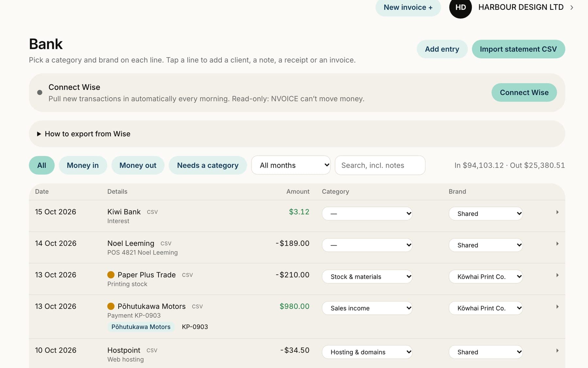Screen dimensions: 588x368
Task: Click the Kiwi Bank transaction name
Action: (x=124, y=212)
